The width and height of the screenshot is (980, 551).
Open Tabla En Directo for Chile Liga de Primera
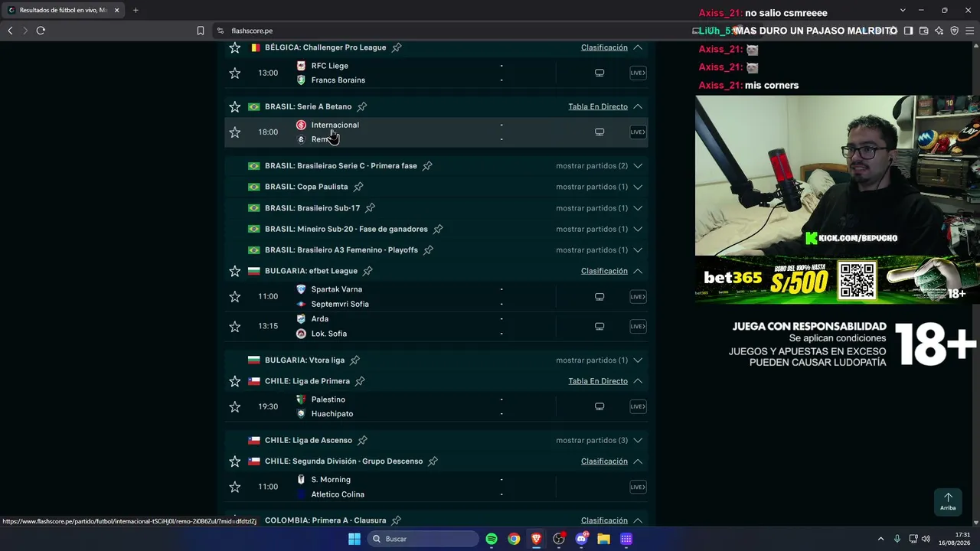pyautogui.click(x=598, y=381)
